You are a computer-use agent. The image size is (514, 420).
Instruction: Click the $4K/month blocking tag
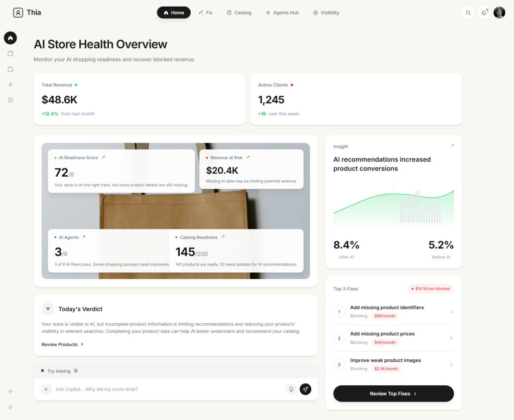pos(385,342)
